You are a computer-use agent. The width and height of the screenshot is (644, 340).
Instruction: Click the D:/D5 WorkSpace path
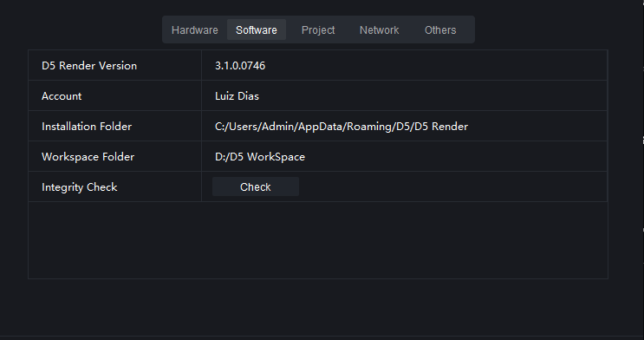tap(260, 157)
